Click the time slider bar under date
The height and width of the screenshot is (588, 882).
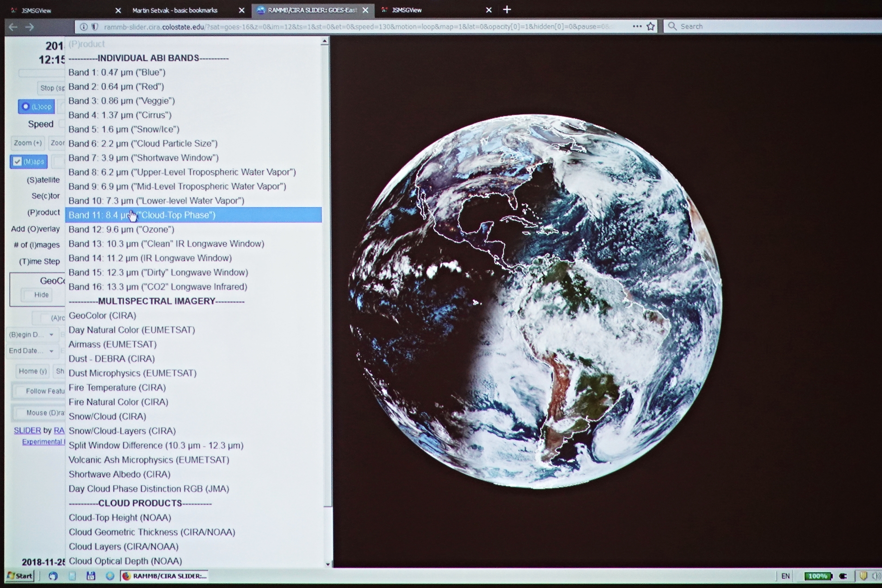click(x=42, y=73)
